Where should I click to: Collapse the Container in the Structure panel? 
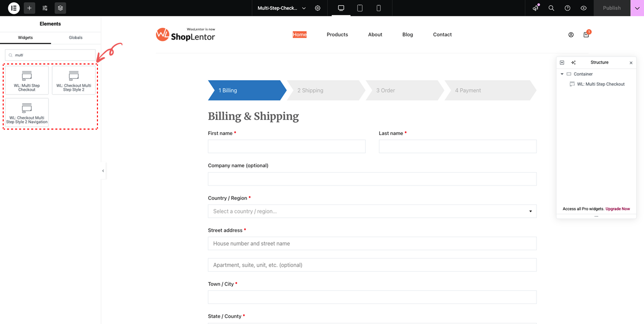tap(562, 74)
